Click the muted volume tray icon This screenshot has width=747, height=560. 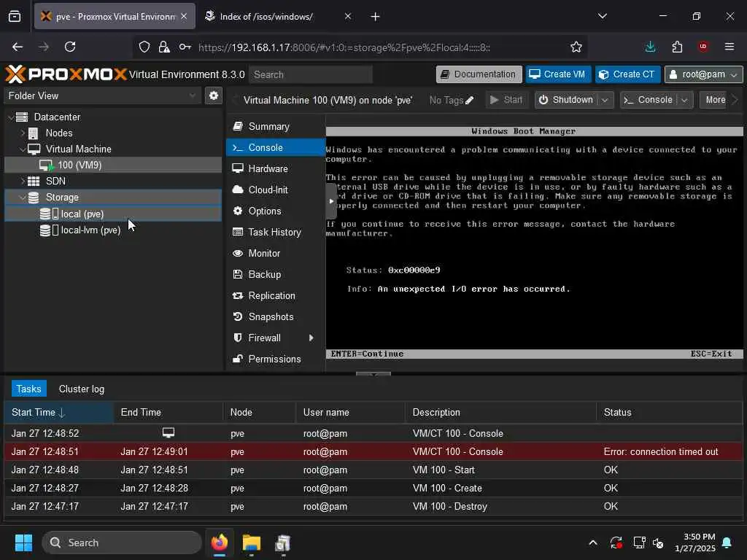pos(658,542)
